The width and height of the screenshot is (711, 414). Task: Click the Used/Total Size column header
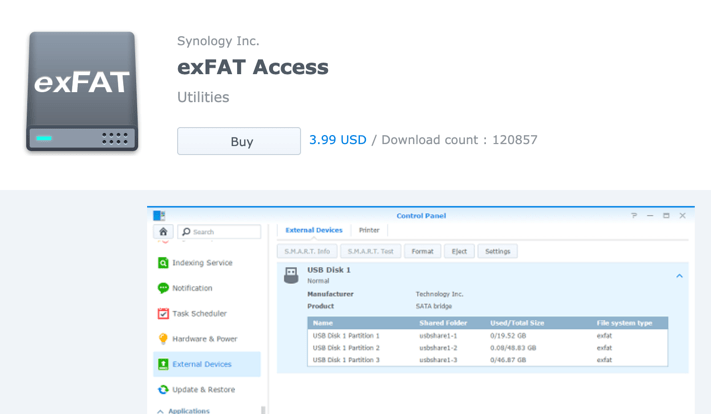pyautogui.click(x=517, y=323)
